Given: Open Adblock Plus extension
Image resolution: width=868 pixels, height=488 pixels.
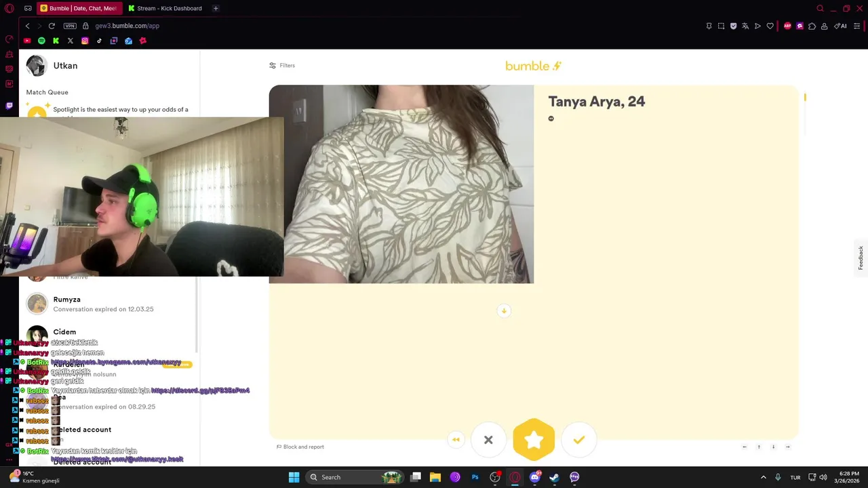Looking at the screenshot, I should point(787,26).
